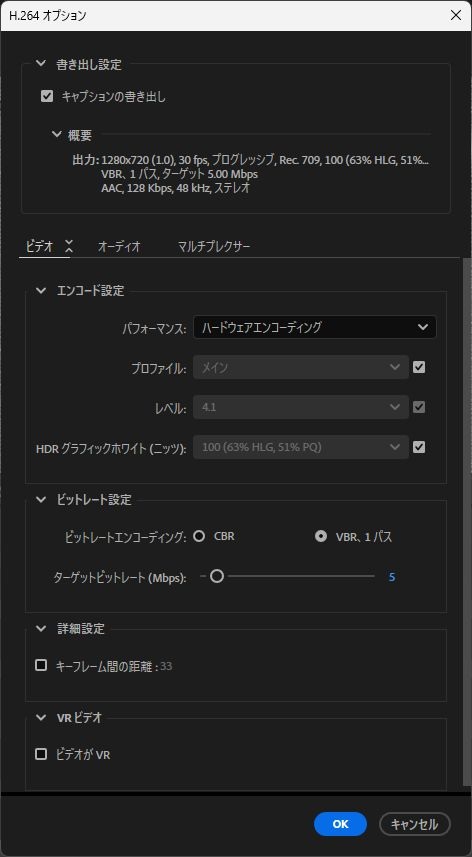Open the マルチプレクサー tab
The height and width of the screenshot is (857, 472).
(x=214, y=246)
